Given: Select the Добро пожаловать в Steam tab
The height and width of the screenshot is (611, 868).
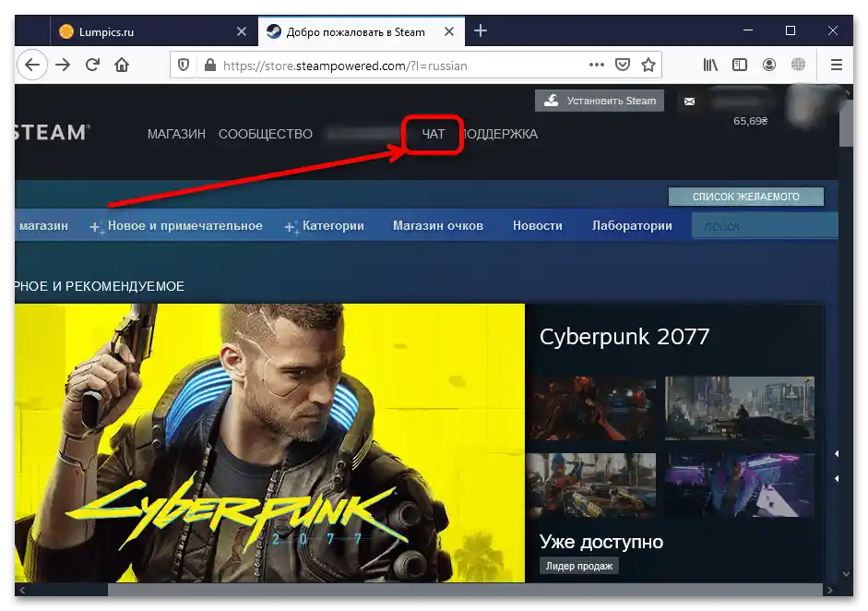Looking at the screenshot, I should (x=361, y=31).
